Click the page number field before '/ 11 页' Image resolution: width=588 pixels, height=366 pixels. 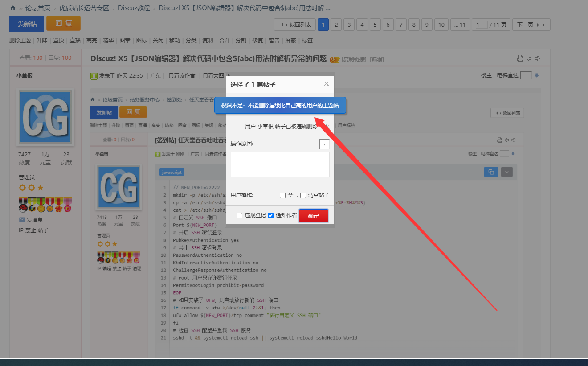coord(481,25)
